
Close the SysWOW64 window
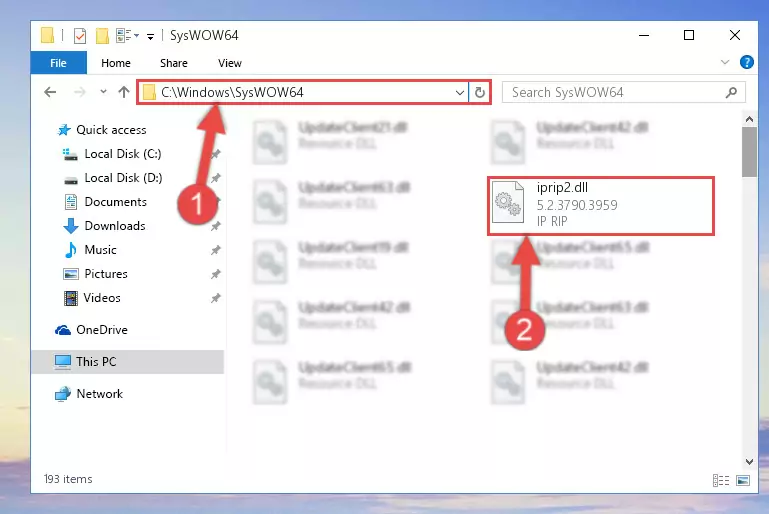coord(735,35)
